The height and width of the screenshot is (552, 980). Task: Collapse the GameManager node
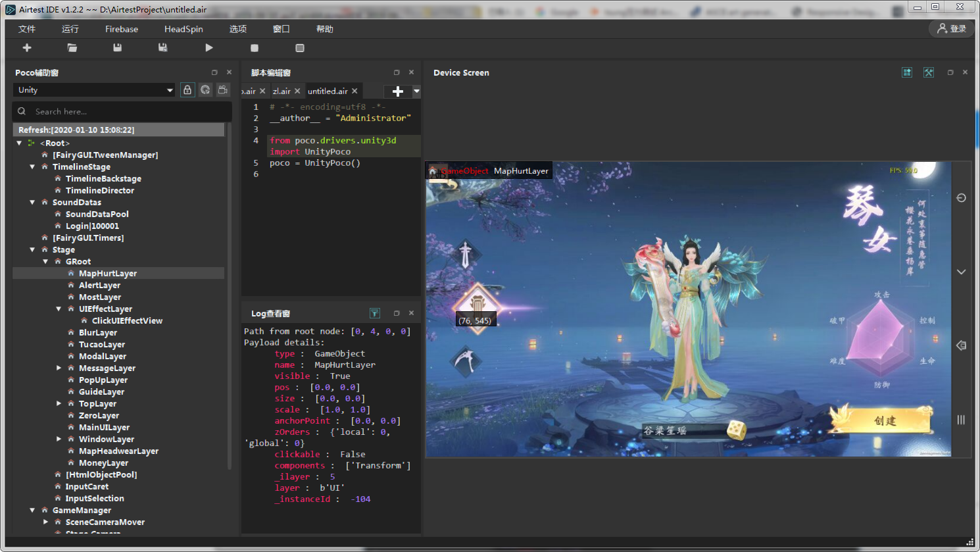pos(32,510)
